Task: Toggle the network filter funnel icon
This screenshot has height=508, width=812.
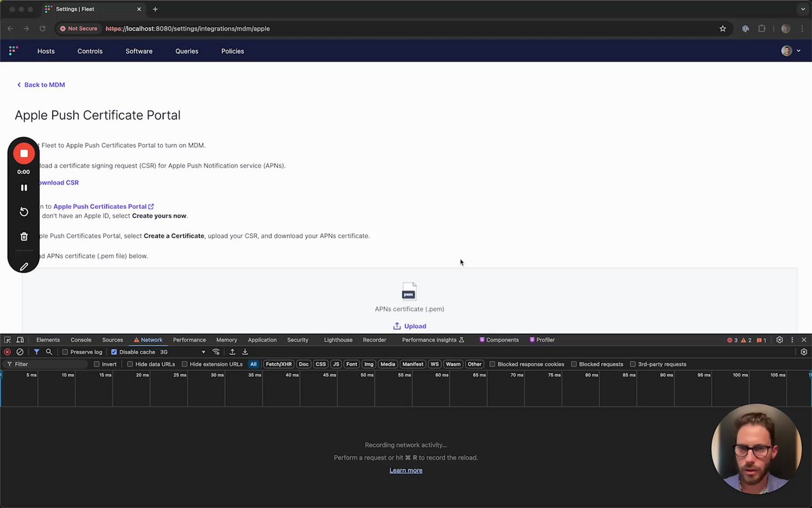Action: click(x=36, y=352)
